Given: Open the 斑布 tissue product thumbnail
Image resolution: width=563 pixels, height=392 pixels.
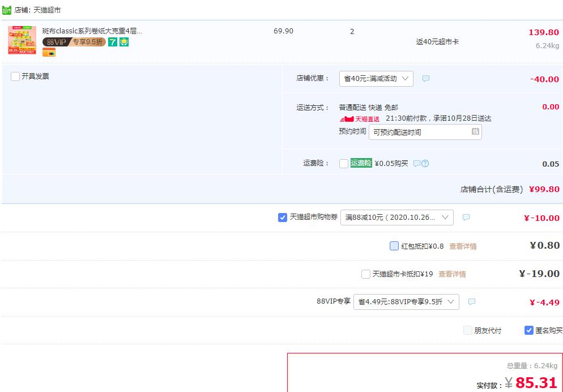Looking at the screenshot, I should (22, 40).
